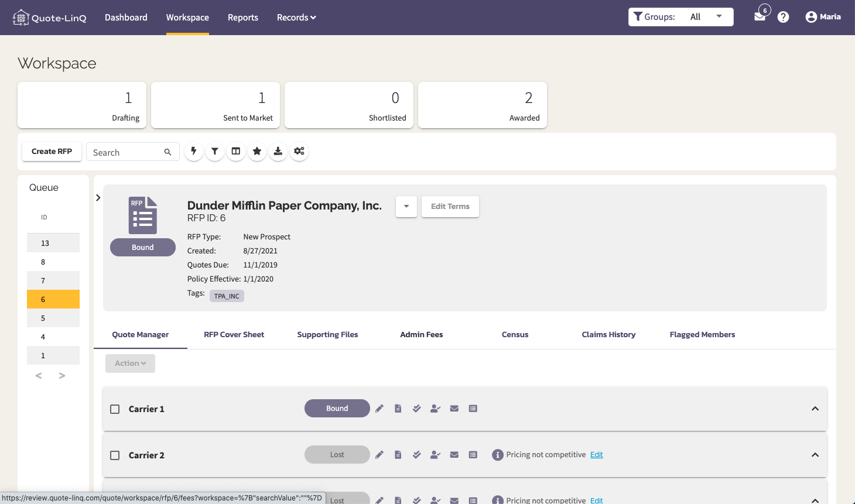Collapse the Carrier 1 section chevron
Viewport: 855px width, 504px height.
[x=815, y=409]
